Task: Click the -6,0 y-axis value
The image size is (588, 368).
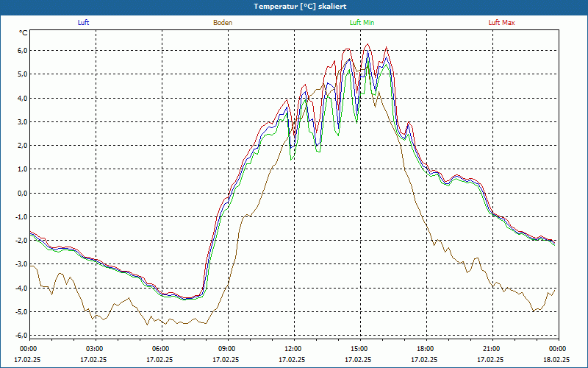Action: [21, 336]
